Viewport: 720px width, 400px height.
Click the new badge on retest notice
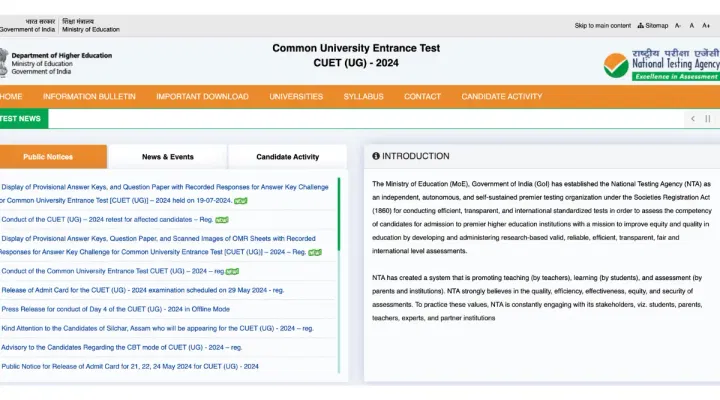pyautogui.click(x=222, y=220)
